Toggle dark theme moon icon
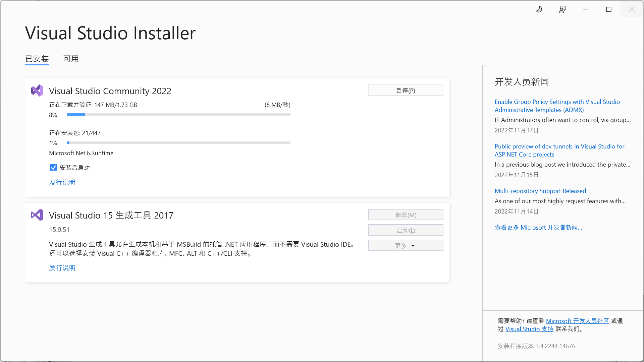 click(539, 9)
